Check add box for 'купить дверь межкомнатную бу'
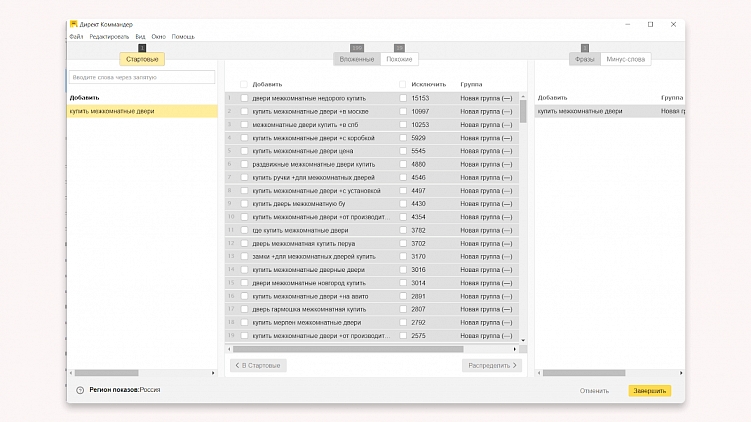 [x=244, y=204]
